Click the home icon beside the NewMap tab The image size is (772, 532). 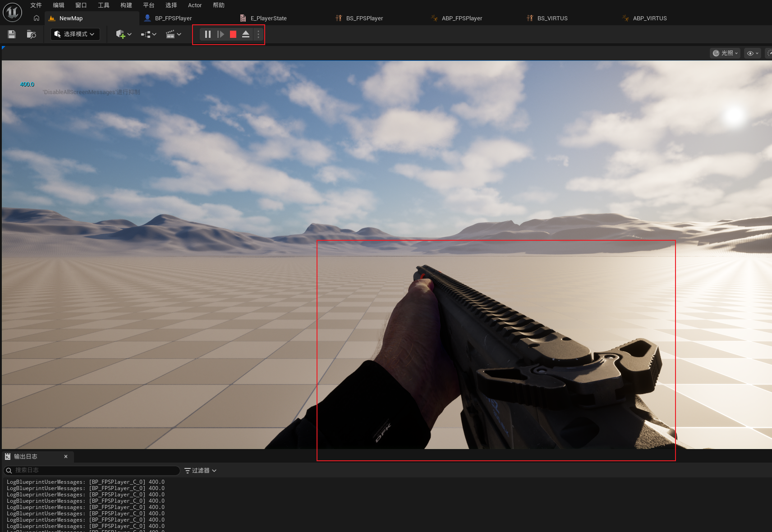pos(37,18)
